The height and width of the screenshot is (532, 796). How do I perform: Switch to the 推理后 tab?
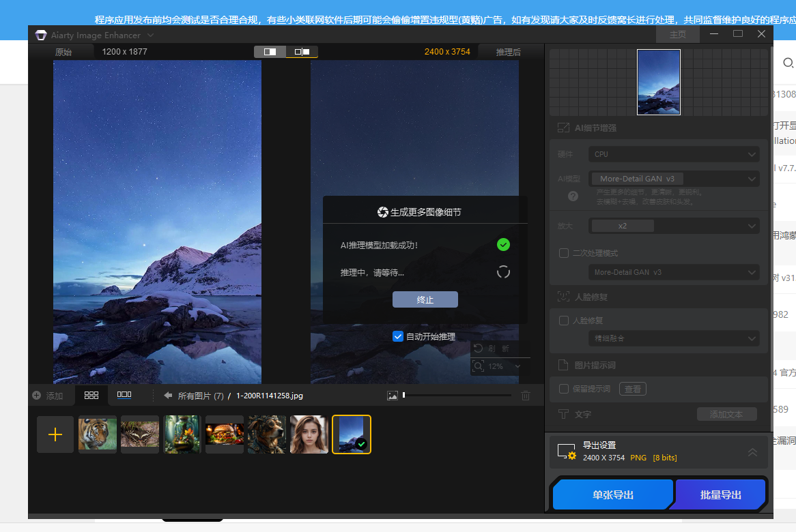508,52
